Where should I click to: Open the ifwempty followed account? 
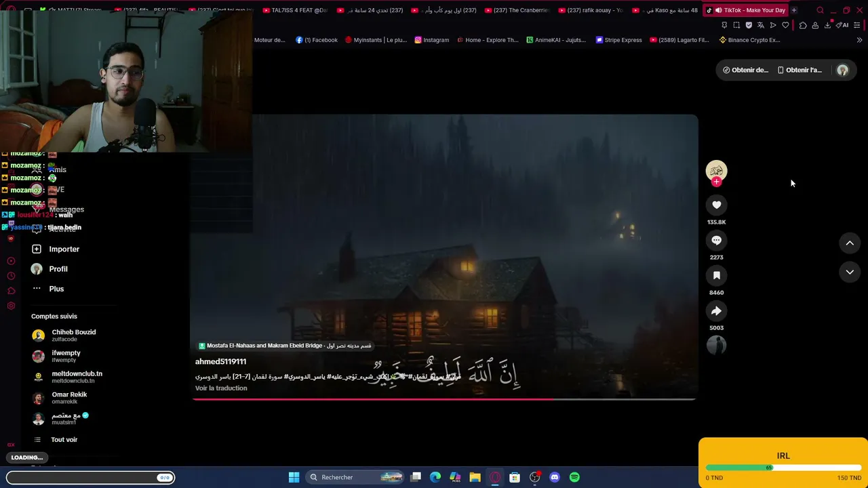point(56,356)
